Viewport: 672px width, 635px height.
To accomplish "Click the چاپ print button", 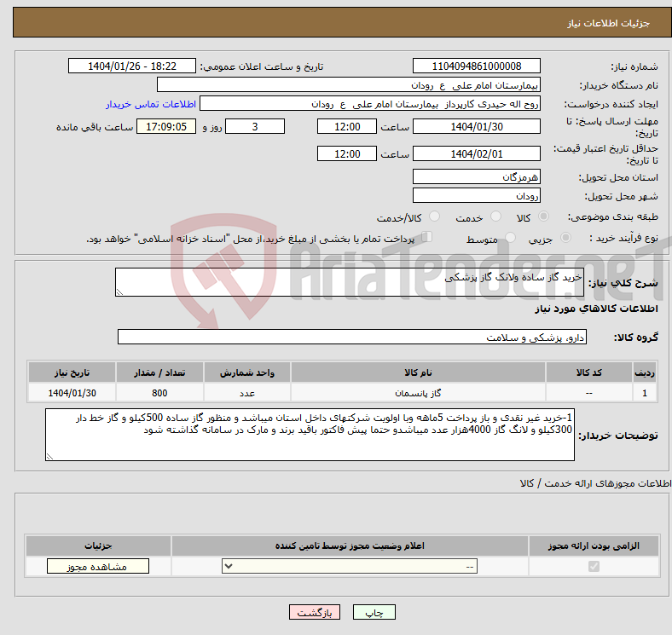I will point(374,612).
